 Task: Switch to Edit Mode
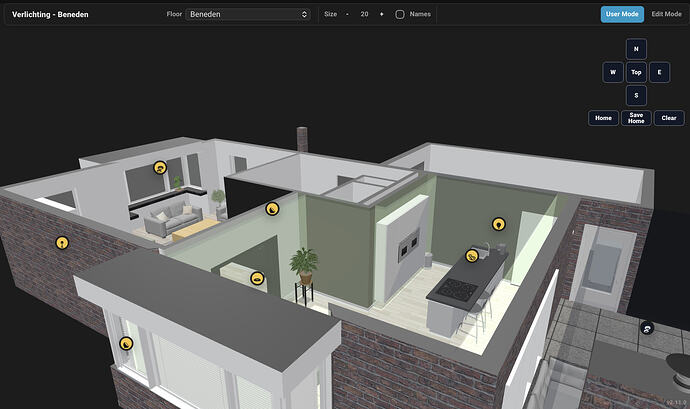tap(666, 14)
